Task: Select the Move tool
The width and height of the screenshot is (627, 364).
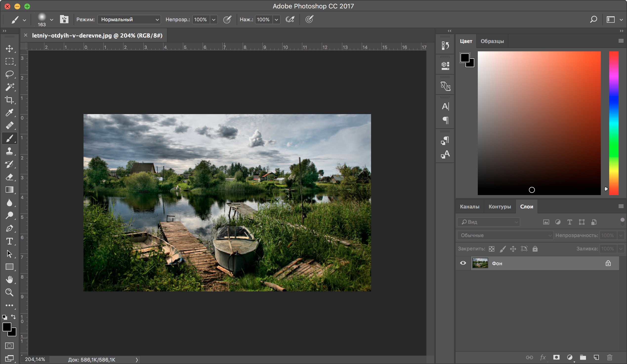Action: (x=9, y=48)
